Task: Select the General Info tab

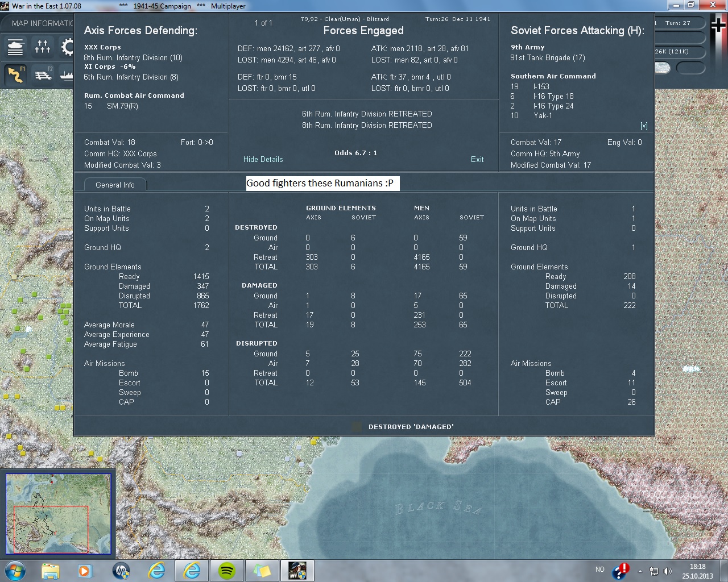Action: pyautogui.click(x=115, y=185)
